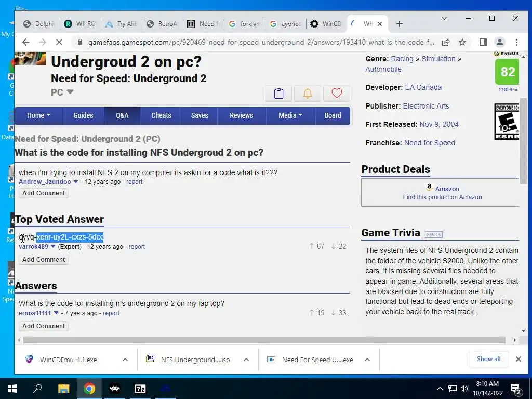Open the volume control in tray
Viewport: 532px width, 399px height.
point(464,389)
